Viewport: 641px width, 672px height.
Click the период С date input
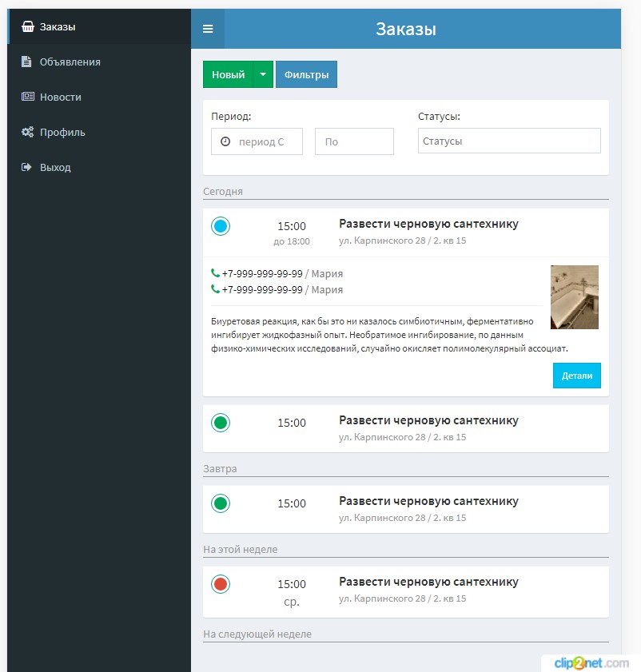coord(257,141)
